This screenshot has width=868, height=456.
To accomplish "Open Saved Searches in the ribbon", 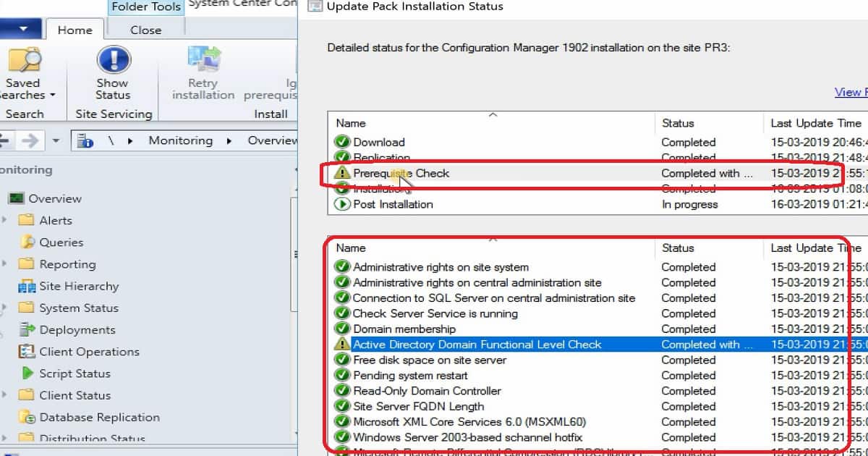I will pyautogui.click(x=23, y=75).
